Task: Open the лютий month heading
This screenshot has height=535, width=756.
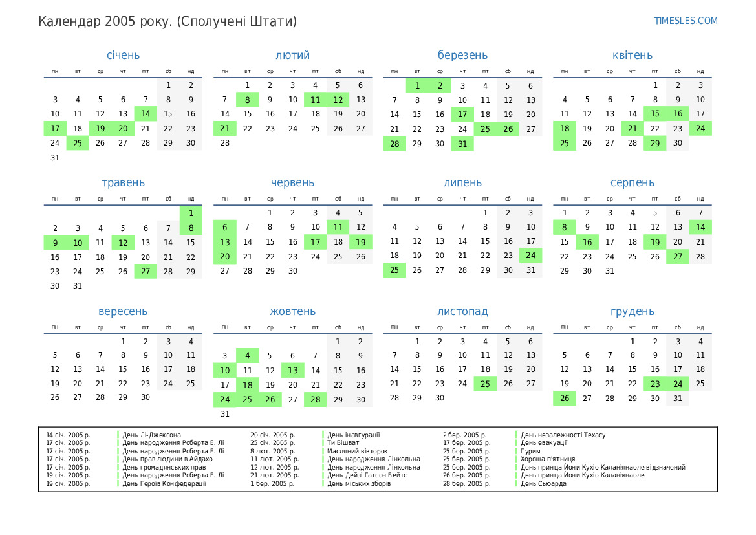Action: click(292, 55)
